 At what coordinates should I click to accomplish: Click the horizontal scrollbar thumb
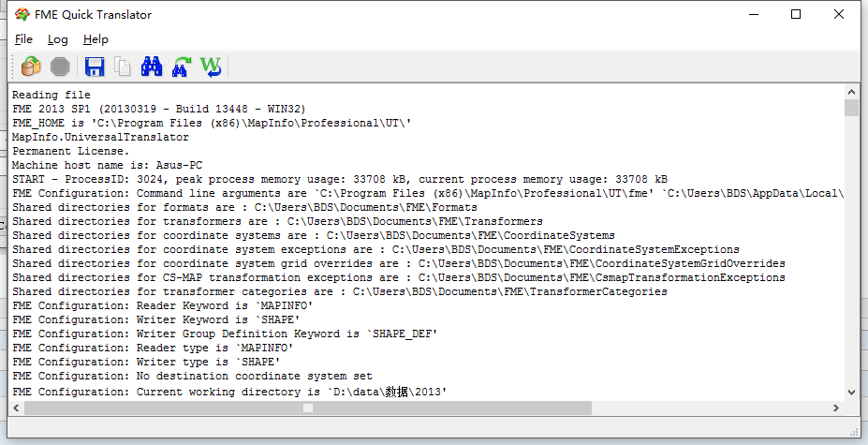(308, 408)
